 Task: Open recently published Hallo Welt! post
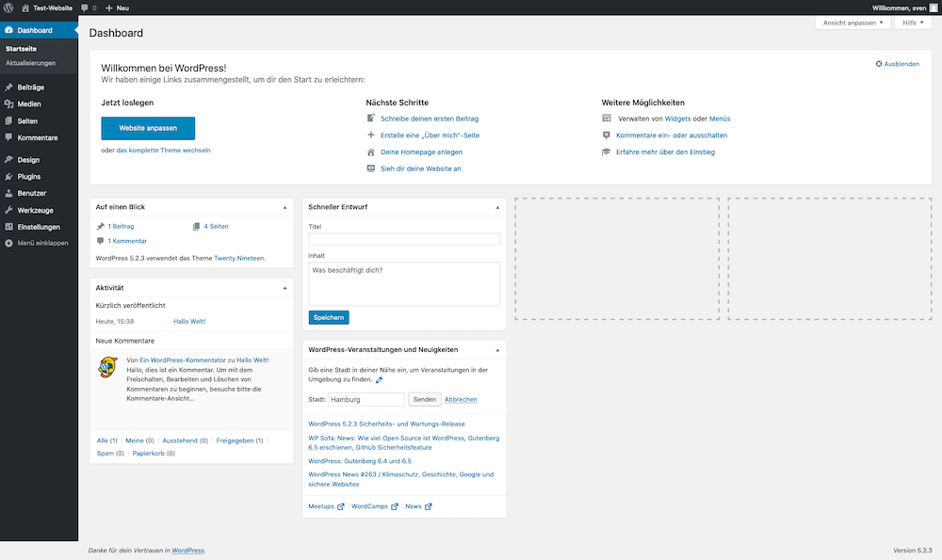(x=189, y=321)
